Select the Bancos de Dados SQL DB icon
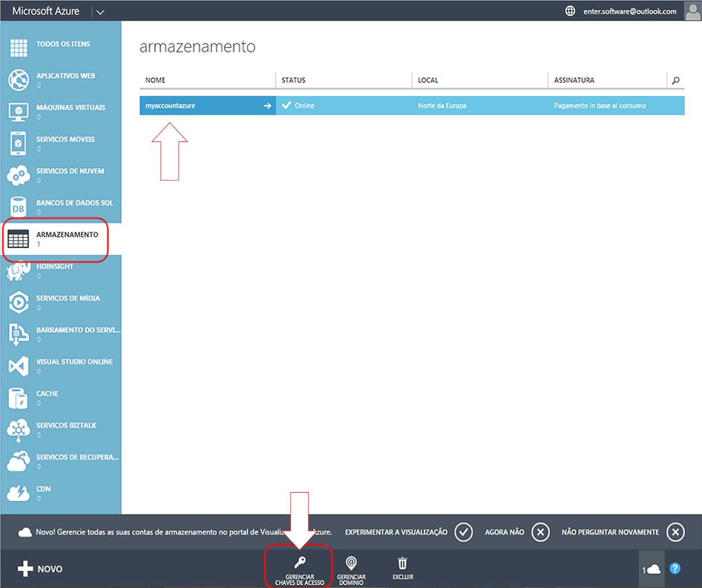 pyautogui.click(x=18, y=207)
